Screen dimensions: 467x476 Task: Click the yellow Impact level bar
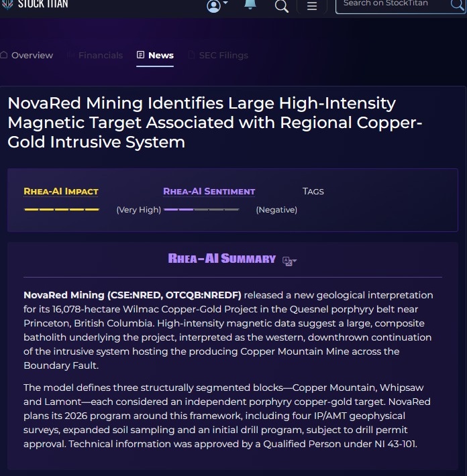pyautogui.click(x=62, y=209)
